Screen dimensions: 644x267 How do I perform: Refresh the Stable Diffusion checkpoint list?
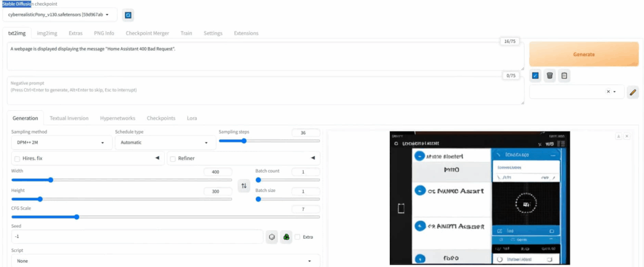coord(128,14)
